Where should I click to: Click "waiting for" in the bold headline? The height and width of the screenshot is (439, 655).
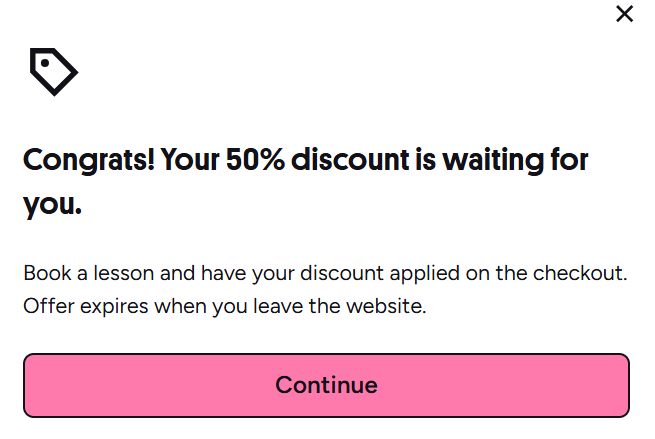pos(515,160)
